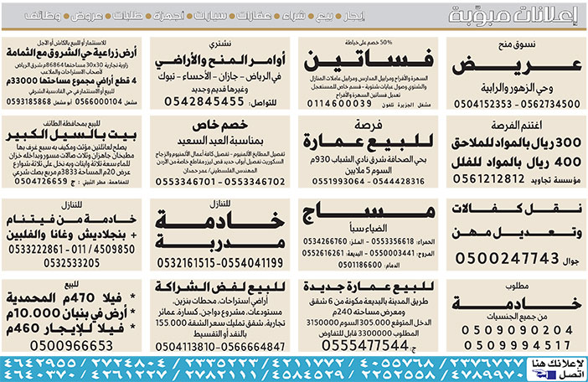The image size is (588, 382).
Task: Click the خادمة من فيتنام headline
Action: click(x=71, y=218)
